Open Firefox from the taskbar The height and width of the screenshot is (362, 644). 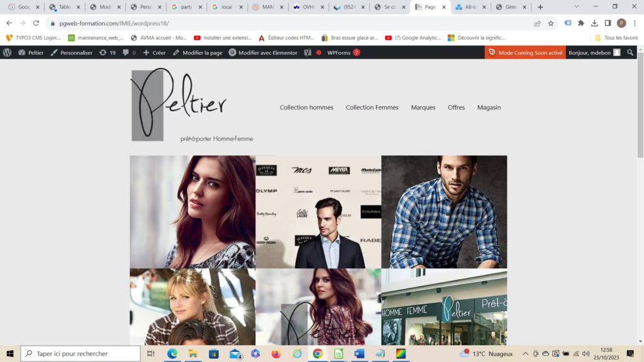click(x=276, y=353)
